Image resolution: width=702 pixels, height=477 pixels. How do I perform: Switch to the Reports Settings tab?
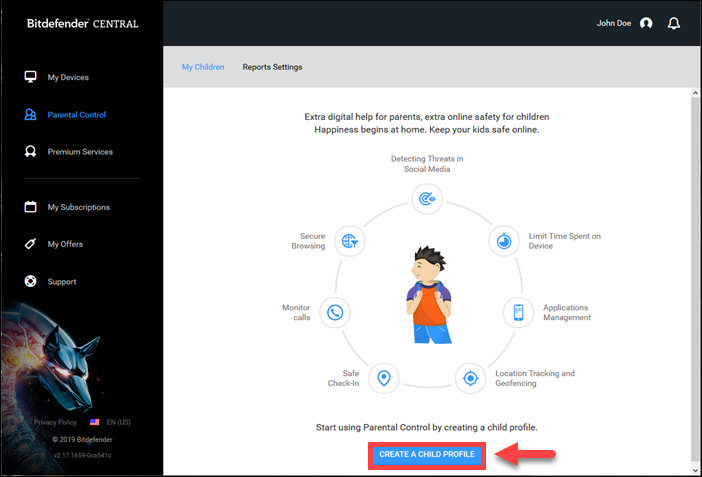pos(272,67)
